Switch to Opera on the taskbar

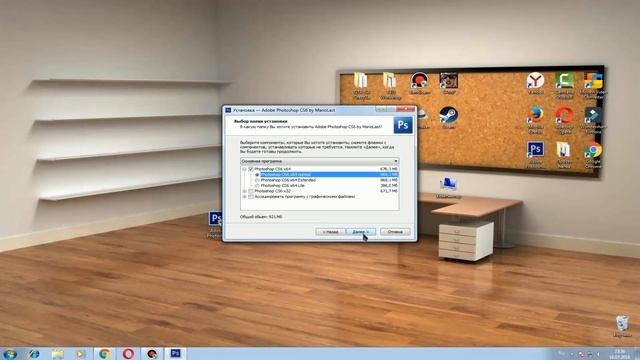[x=128, y=353]
